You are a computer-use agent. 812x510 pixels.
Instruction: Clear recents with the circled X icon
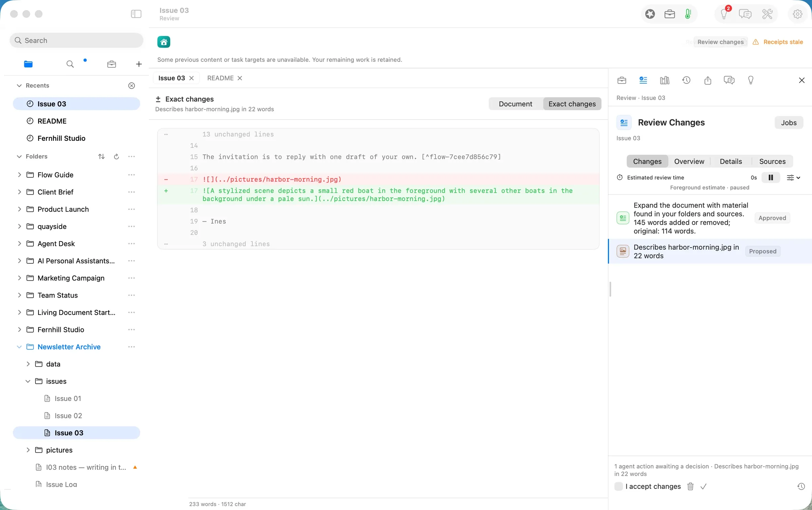point(132,86)
